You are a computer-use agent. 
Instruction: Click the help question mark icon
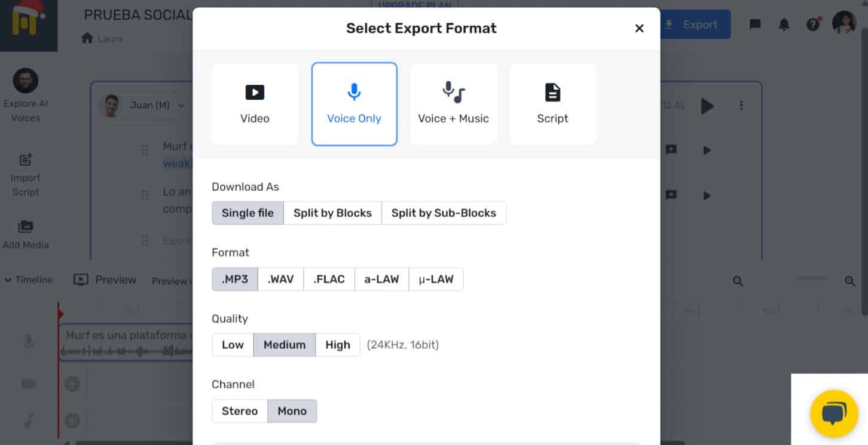tap(812, 24)
